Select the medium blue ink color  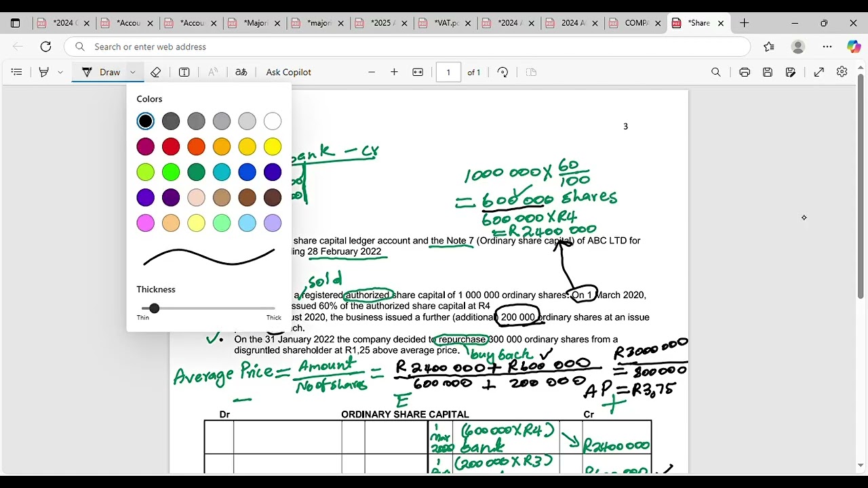247,172
